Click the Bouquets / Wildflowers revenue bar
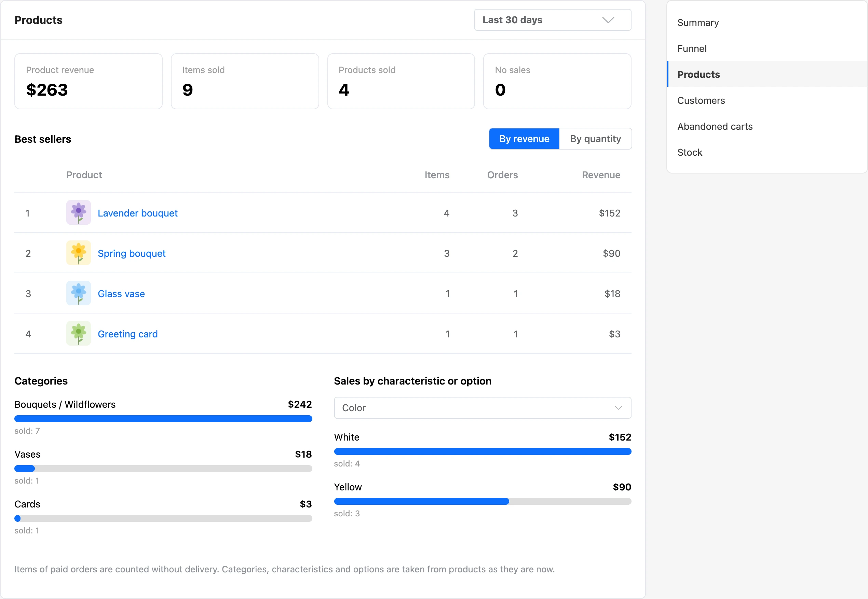This screenshot has height=599, width=868. 163,418
